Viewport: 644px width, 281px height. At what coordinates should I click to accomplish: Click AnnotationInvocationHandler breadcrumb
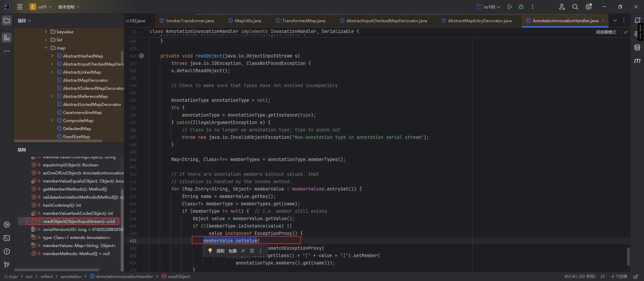122,277
